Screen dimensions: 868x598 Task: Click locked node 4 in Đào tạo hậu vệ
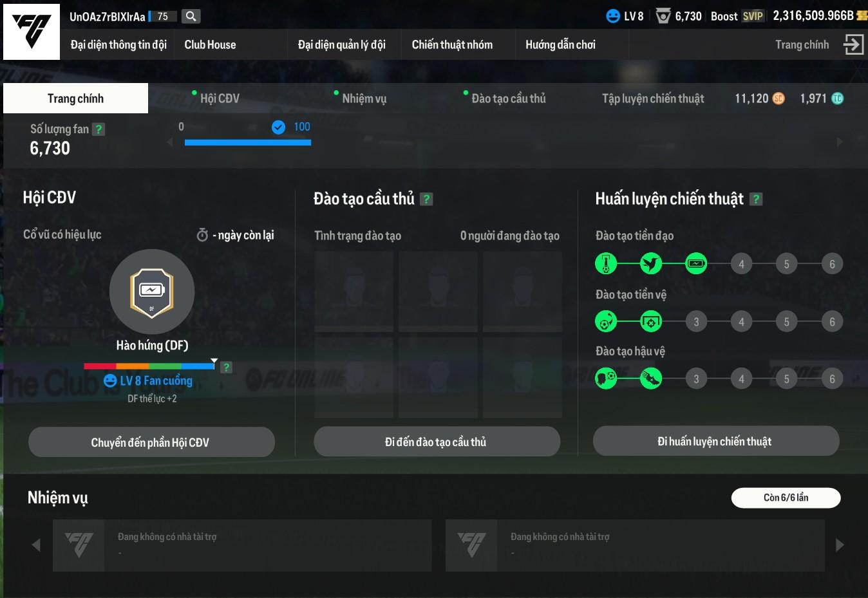[x=741, y=378]
